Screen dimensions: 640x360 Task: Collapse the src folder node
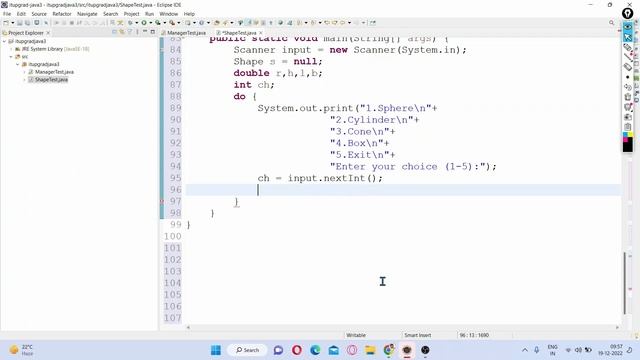point(11,57)
